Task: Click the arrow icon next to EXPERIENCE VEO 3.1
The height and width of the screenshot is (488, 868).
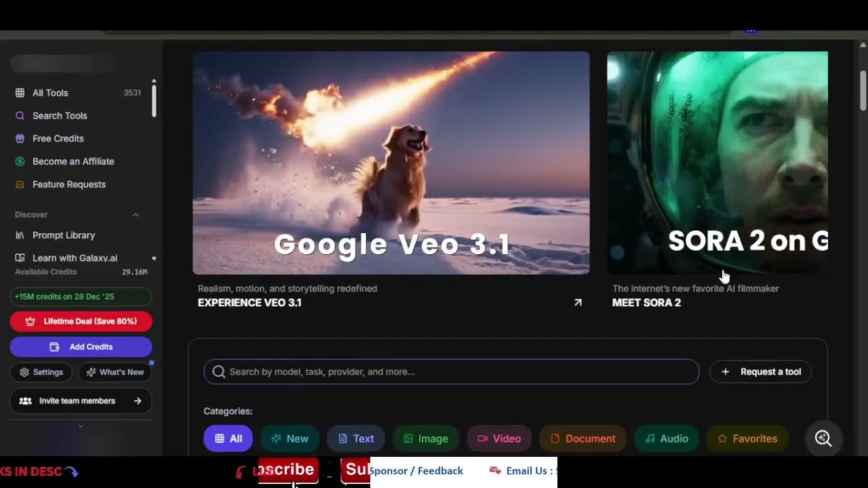Action: pos(578,303)
